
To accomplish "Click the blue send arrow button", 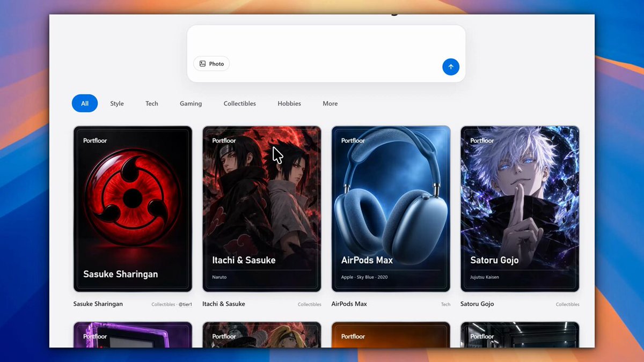I will (x=451, y=67).
